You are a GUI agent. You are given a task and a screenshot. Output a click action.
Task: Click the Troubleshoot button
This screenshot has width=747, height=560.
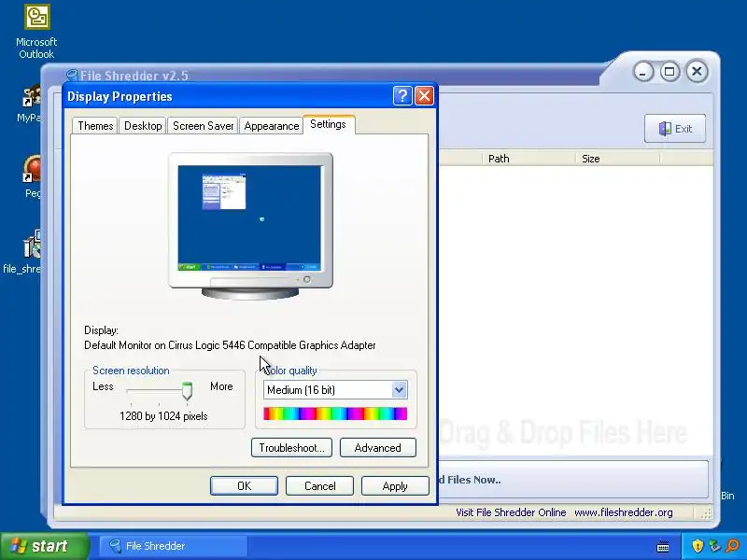[291, 448]
